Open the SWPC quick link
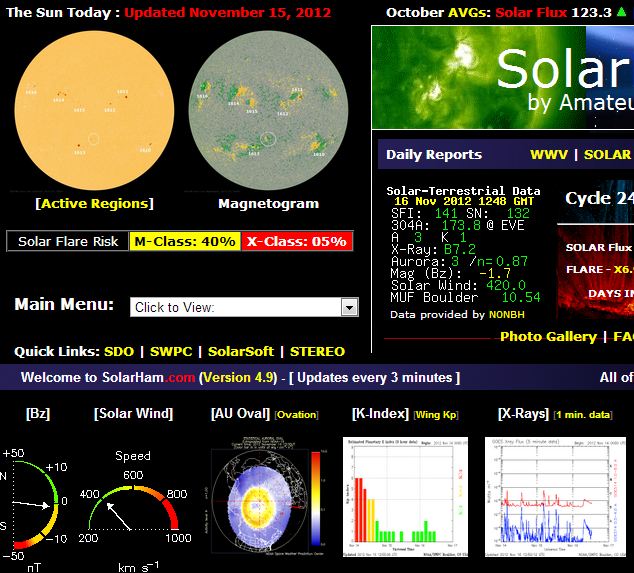This screenshot has height=573, width=634. pyautogui.click(x=171, y=351)
